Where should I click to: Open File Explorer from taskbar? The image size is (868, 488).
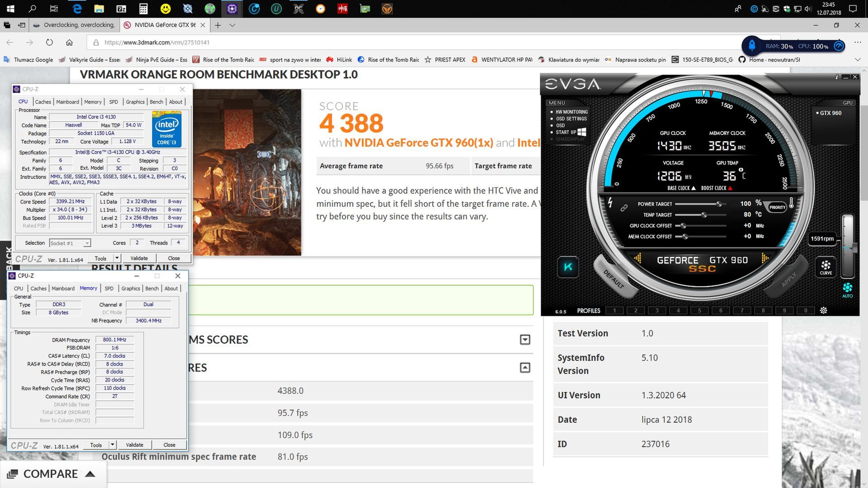pos(99,9)
